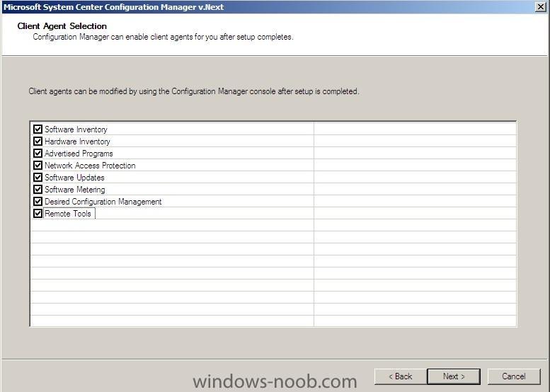Close the Configuration Manager setup window
Screen dimensions: 550x392
pos(541,6)
